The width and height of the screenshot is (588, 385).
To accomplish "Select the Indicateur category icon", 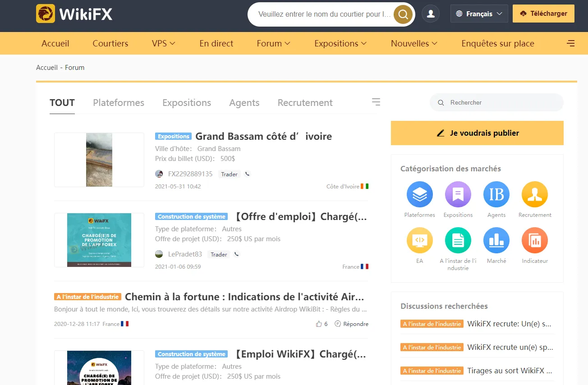I will click(x=535, y=240).
